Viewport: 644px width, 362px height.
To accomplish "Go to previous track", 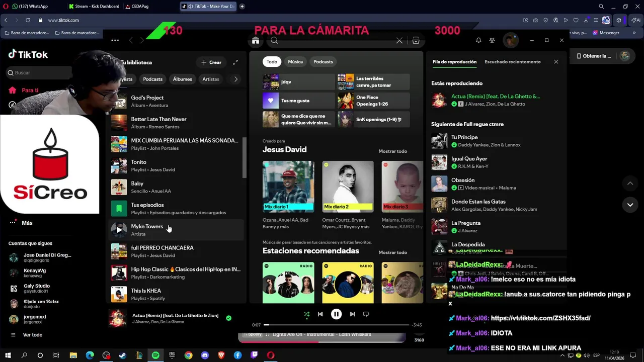I will (320, 314).
